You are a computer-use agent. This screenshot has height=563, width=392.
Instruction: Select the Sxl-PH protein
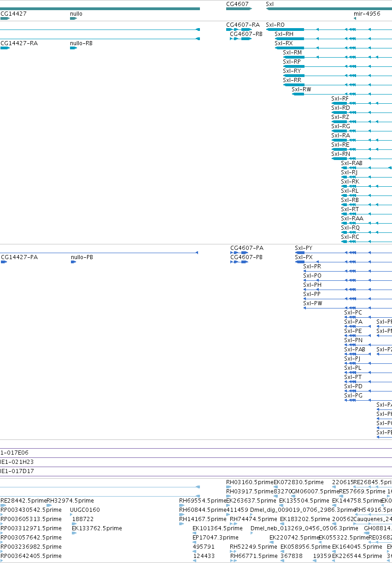[312, 285]
